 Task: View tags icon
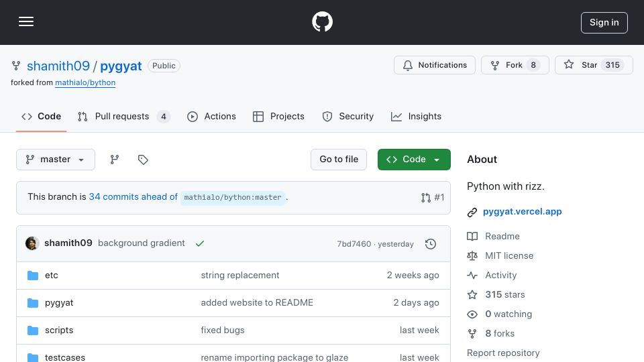point(143,160)
